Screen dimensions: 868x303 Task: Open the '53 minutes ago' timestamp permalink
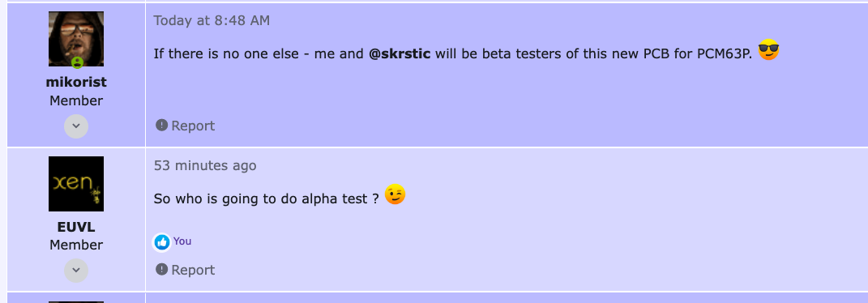205,165
